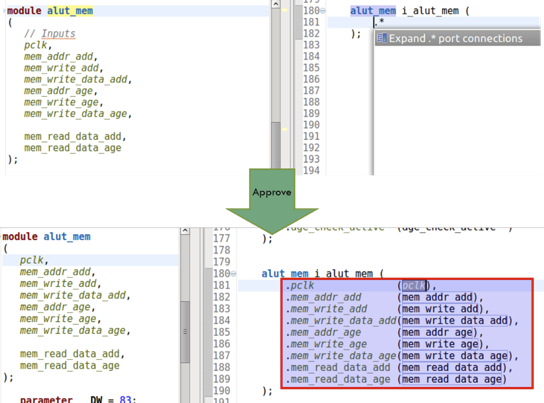Click highlighted alut_mem module name in top editor

70,11
